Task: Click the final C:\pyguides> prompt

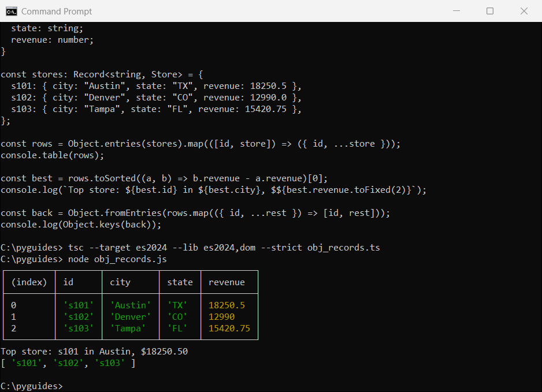Action: 32,386
